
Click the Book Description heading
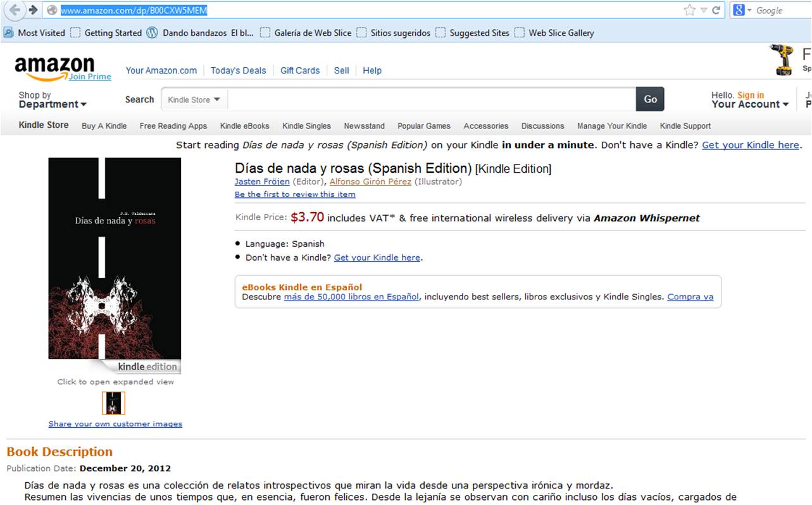pyautogui.click(x=59, y=452)
